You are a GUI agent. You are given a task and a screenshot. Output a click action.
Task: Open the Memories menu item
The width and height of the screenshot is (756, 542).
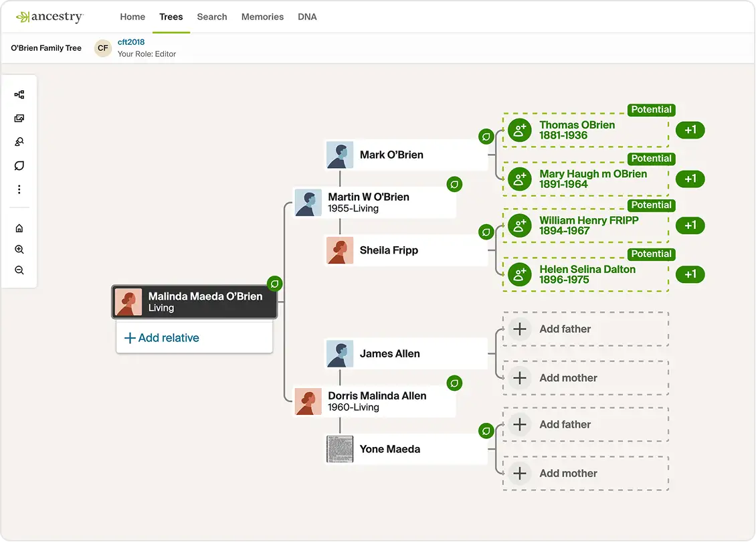click(x=262, y=17)
